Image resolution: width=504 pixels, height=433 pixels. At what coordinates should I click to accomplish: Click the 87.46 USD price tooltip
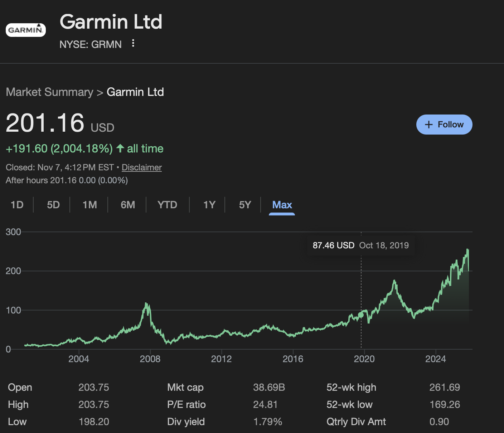point(360,245)
